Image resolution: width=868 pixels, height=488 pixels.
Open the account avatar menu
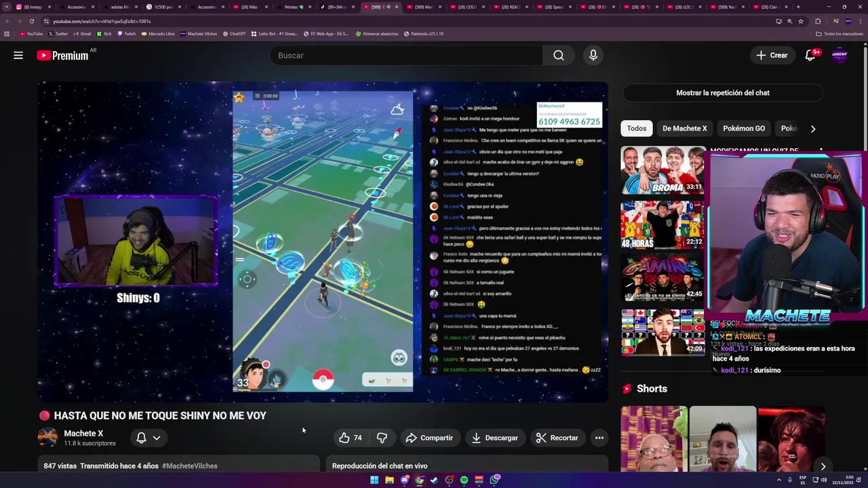pyautogui.click(x=840, y=56)
